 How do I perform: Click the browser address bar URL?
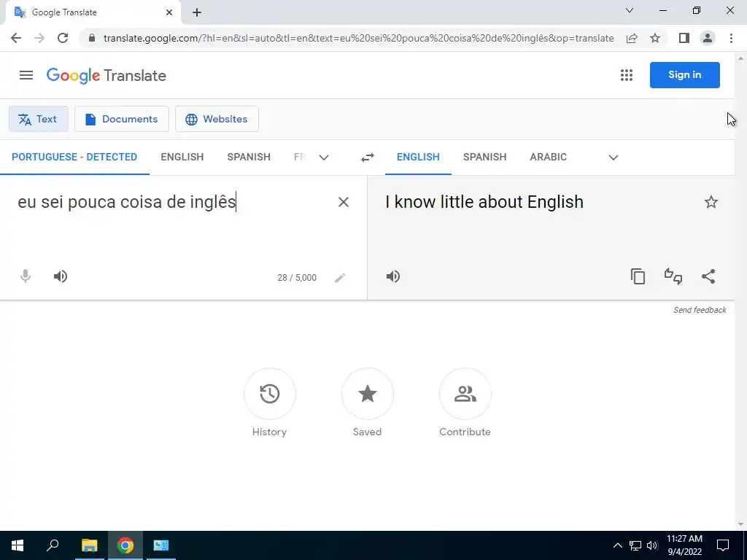358,38
